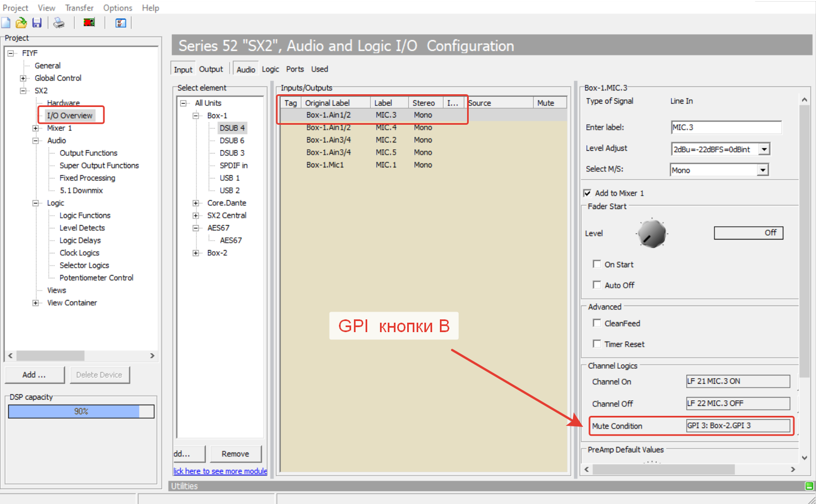
Task: Uncheck Add to Mixer 1
Action: coord(587,193)
